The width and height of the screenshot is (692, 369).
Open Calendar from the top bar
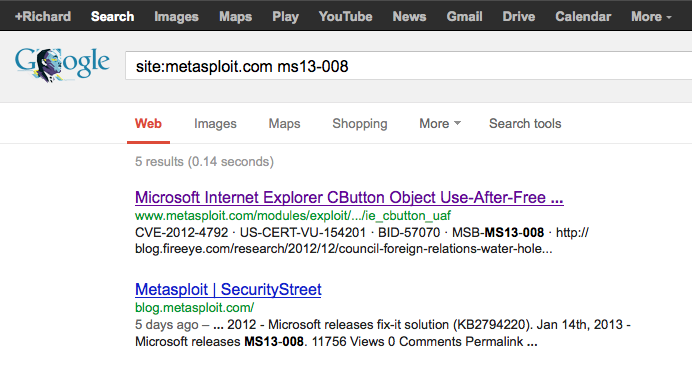click(583, 16)
